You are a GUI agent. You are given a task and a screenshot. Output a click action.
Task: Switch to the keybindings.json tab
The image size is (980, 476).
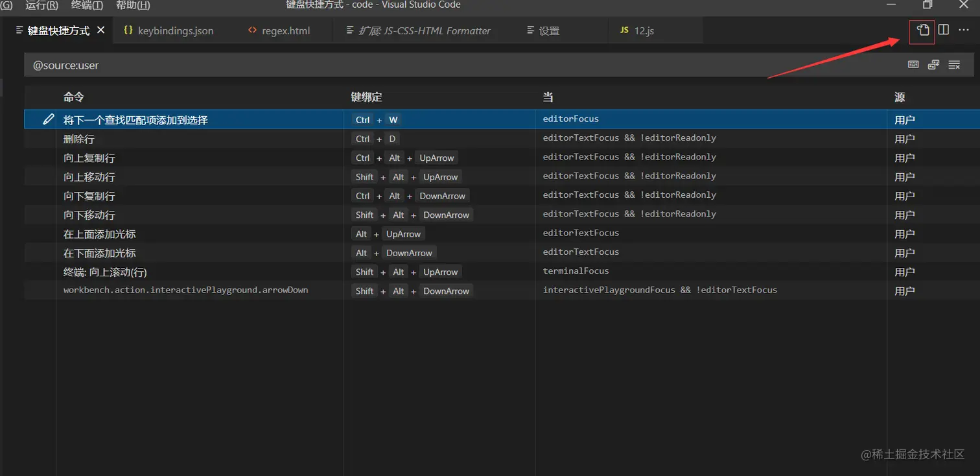click(169, 30)
